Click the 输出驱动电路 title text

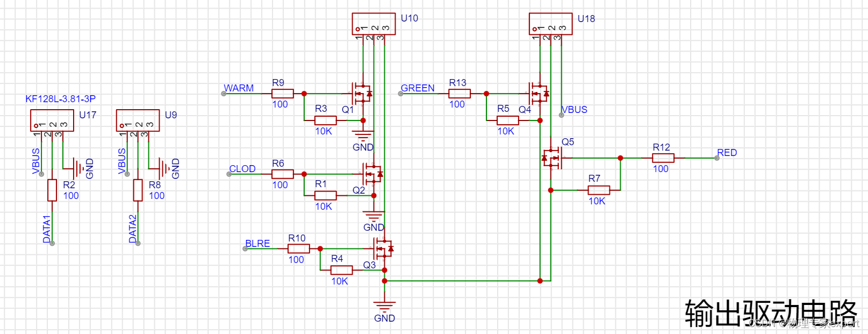pyautogui.click(x=771, y=313)
